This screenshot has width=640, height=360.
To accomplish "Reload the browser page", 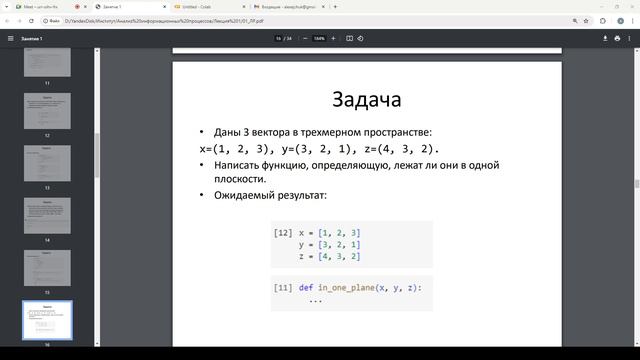I will 31,21.
